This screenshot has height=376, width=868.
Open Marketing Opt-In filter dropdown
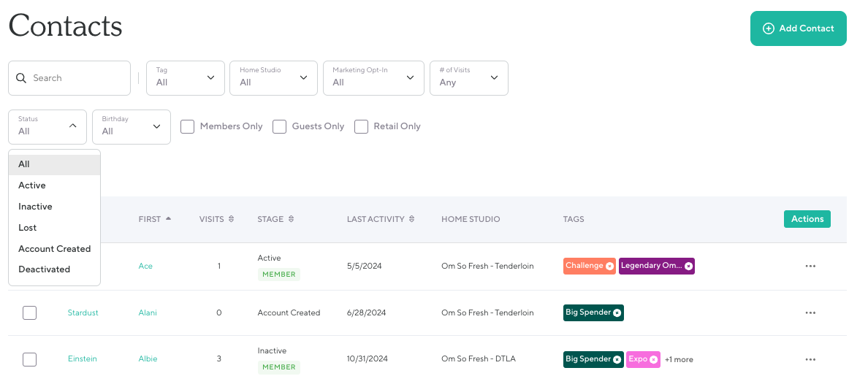pyautogui.click(x=373, y=77)
